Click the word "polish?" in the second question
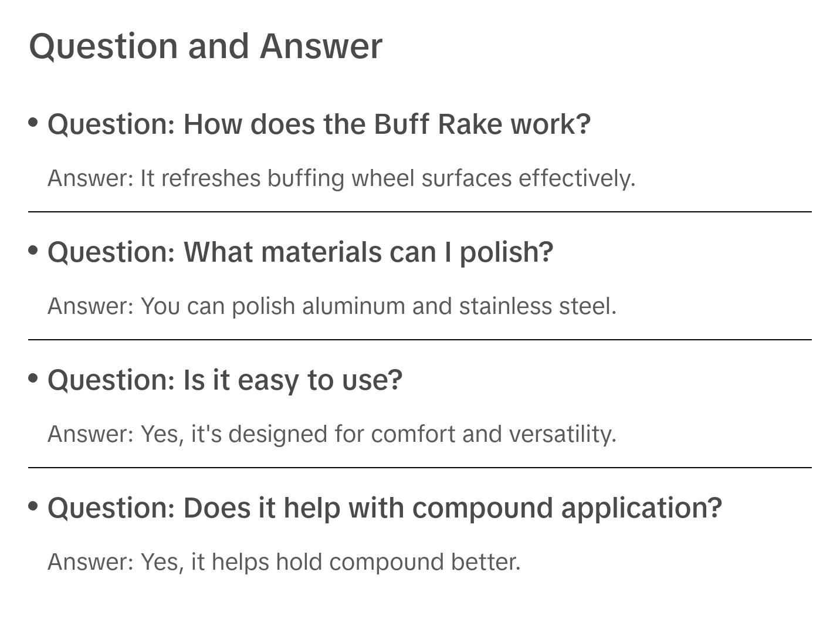Screen dimensions: 840x629 (x=506, y=252)
